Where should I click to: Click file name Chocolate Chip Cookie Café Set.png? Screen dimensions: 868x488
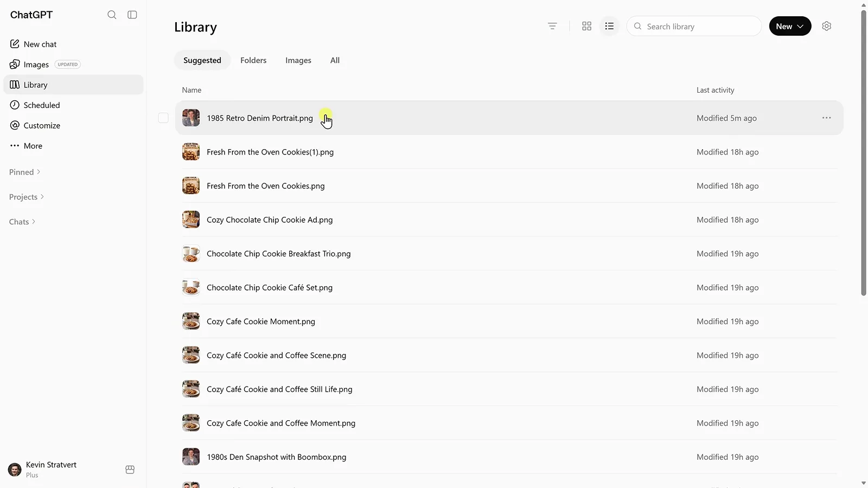270,287
